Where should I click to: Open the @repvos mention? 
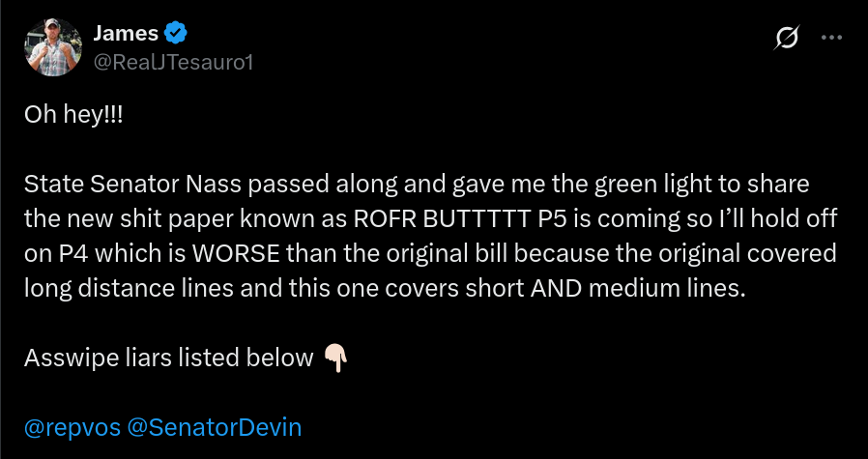[x=72, y=428]
